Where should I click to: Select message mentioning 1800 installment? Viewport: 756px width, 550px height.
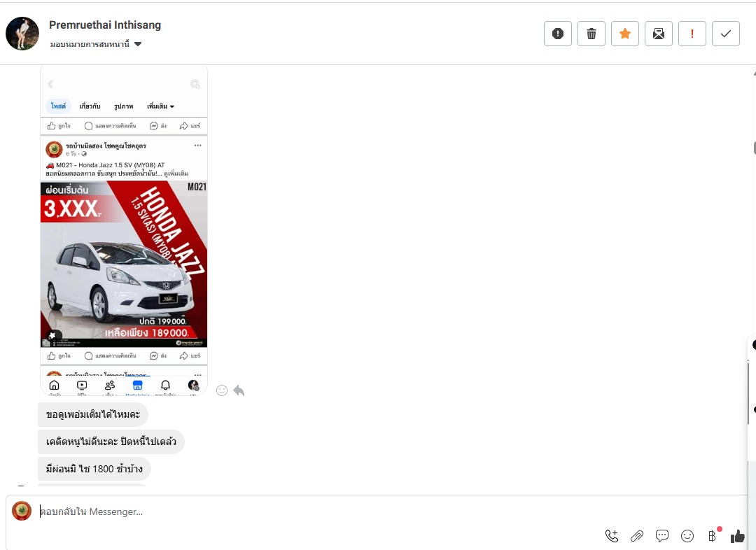[94, 469]
